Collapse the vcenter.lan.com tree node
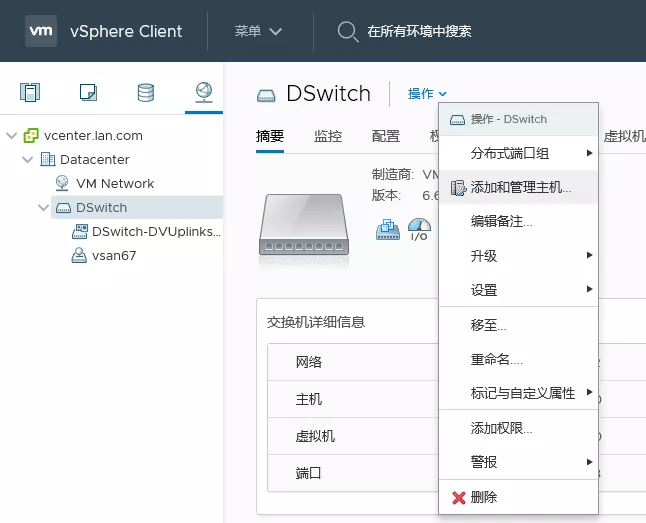Viewport: 646px width, 523px height. tap(12, 136)
